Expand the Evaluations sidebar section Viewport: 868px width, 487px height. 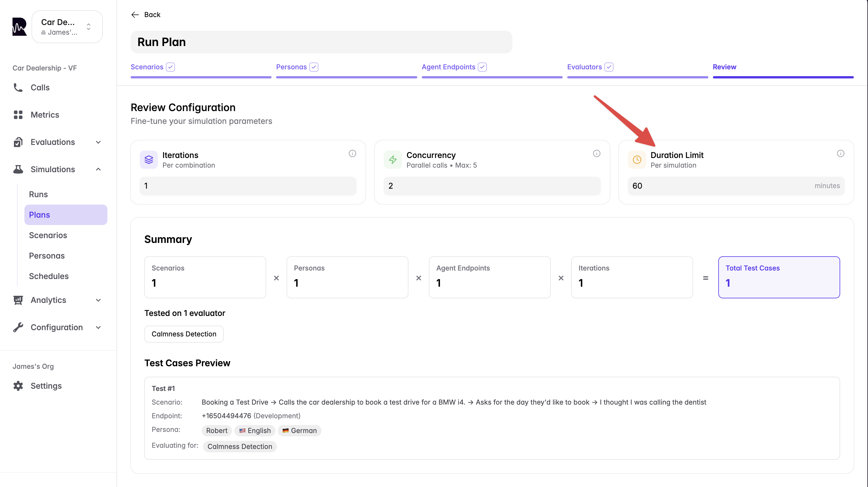pos(98,142)
